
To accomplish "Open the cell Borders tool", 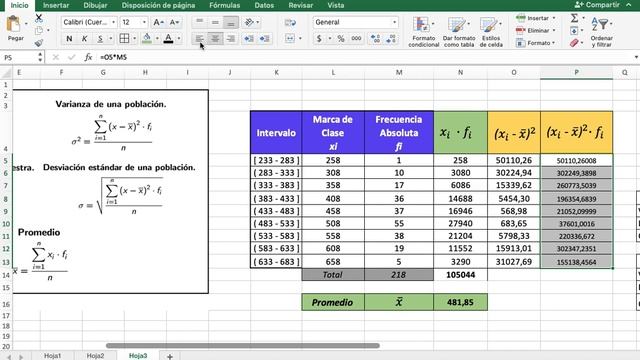I will pos(124,39).
